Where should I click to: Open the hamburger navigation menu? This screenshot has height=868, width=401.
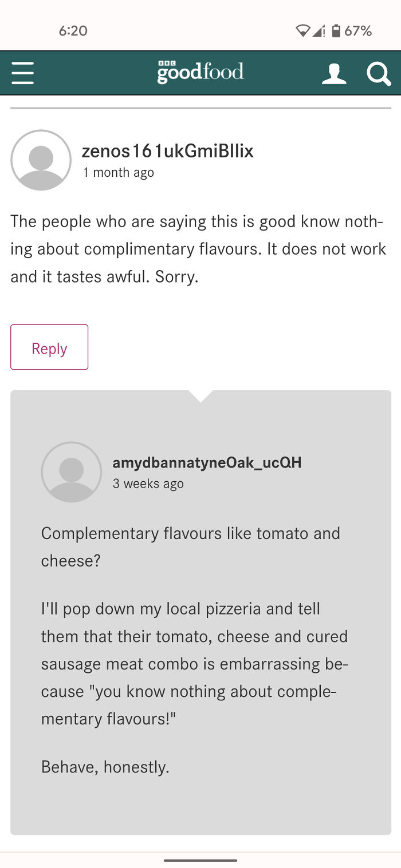coord(22,73)
